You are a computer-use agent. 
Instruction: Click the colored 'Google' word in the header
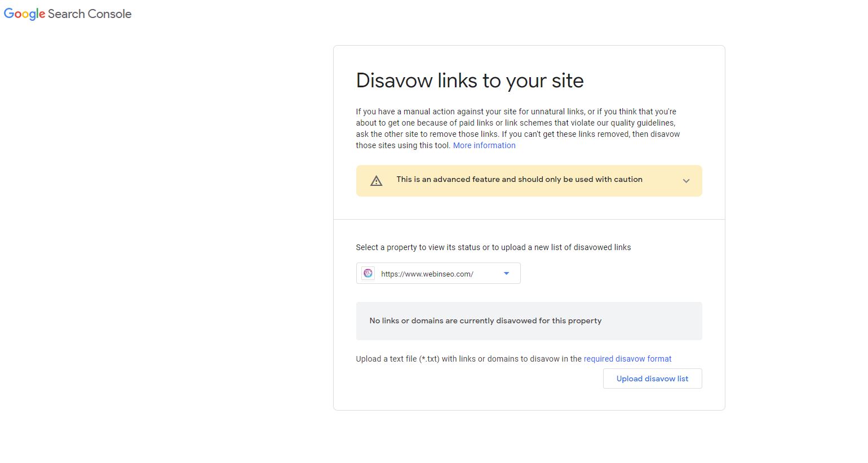pyautogui.click(x=24, y=14)
